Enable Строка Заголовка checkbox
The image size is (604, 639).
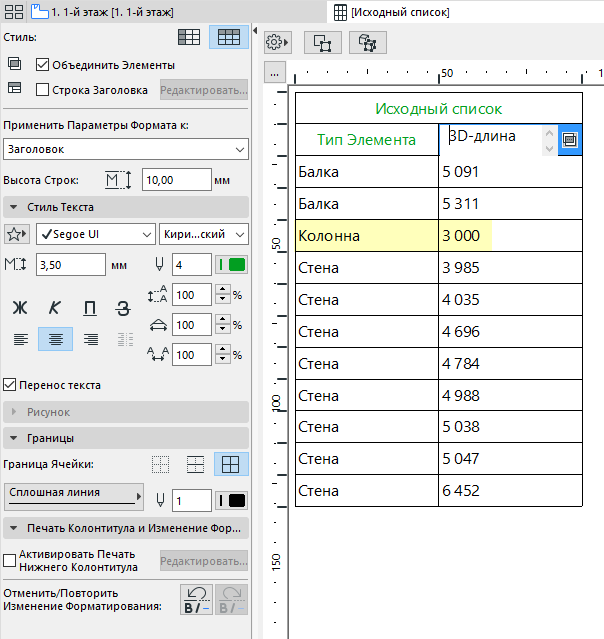(42, 90)
